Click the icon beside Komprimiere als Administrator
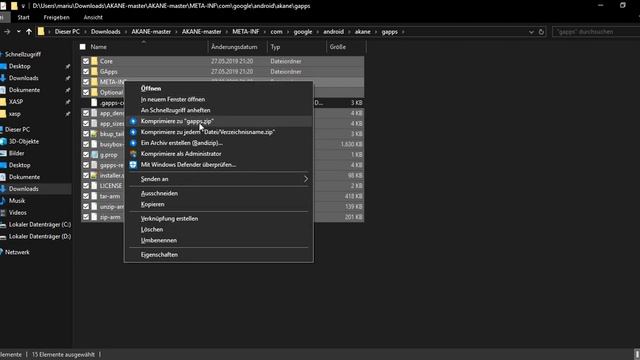640x360 pixels. tap(133, 154)
